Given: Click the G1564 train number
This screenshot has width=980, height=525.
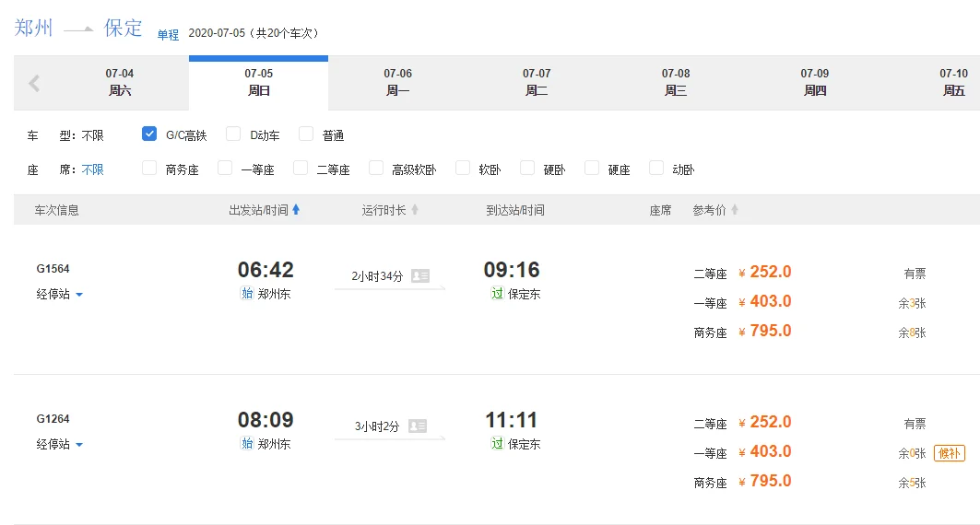Looking at the screenshot, I should [53, 269].
